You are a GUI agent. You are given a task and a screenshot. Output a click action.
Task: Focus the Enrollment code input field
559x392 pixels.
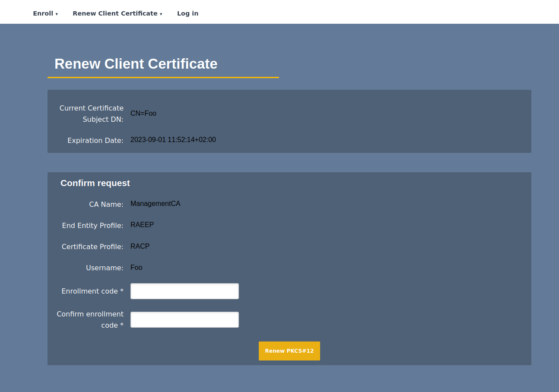[x=184, y=291]
